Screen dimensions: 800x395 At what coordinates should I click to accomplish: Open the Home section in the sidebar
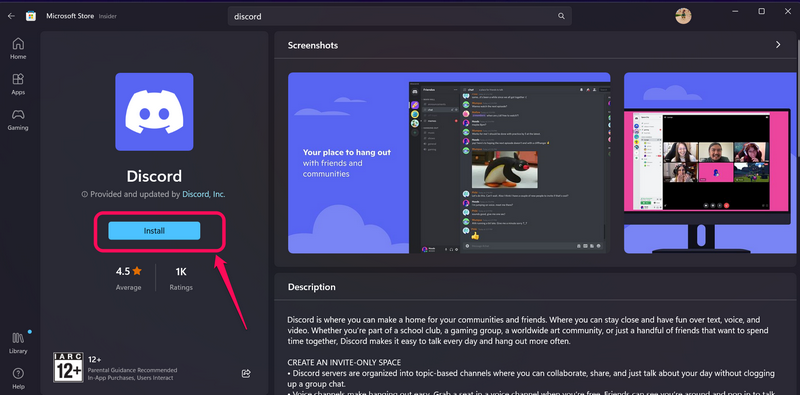click(18, 48)
